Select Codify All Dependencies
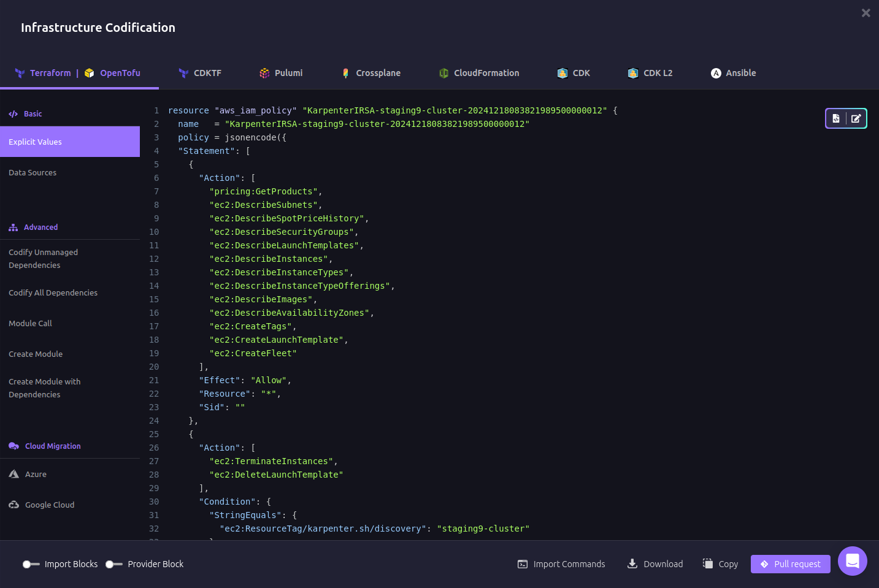This screenshot has height=588, width=879. tap(70, 292)
